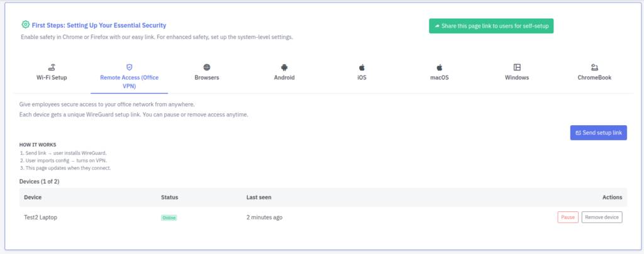Share this page link for self-setup

491,26
